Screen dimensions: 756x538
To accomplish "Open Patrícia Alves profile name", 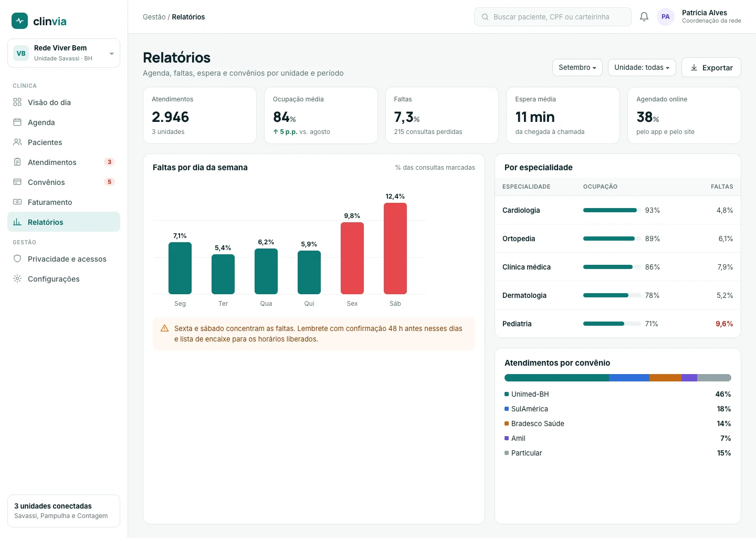I will click(x=705, y=13).
